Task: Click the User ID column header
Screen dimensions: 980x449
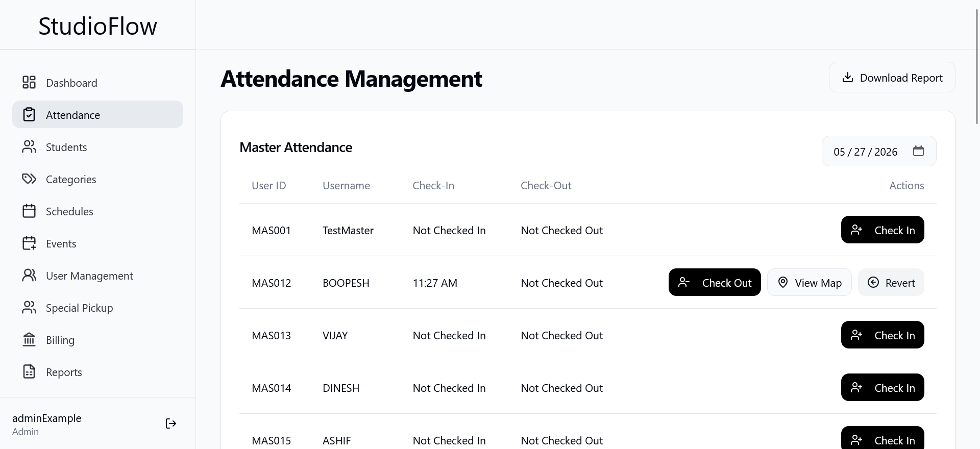Action: point(269,185)
